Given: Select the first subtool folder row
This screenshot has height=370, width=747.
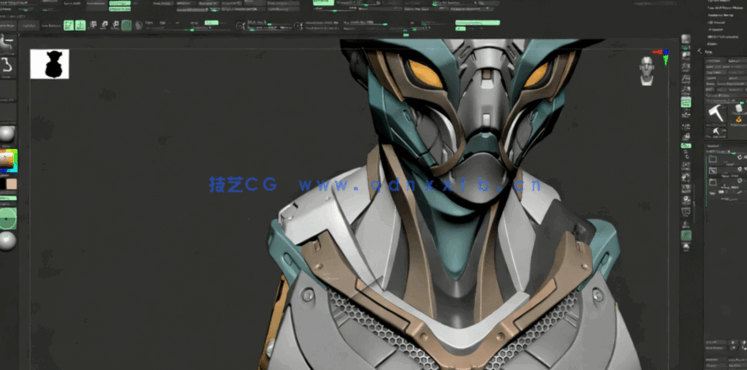Looking at the screenshot, I should click(727, 159).
